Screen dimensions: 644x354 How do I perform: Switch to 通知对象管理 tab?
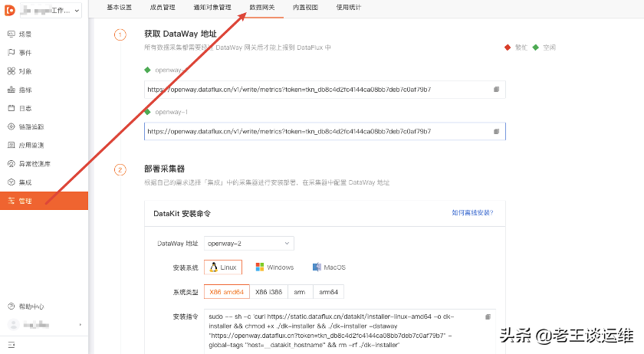click(212, 8)
